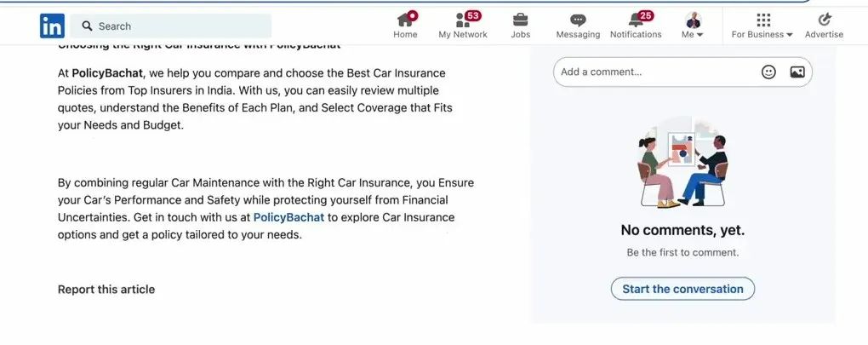868x345 pixels.
Task: Click the no-comments illustration
Action: point(682,163)
